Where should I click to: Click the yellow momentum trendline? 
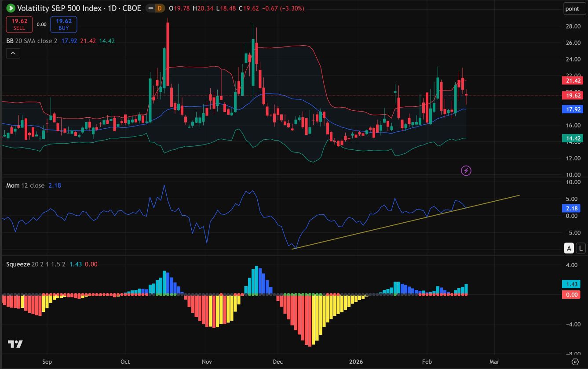click(405, 222)
